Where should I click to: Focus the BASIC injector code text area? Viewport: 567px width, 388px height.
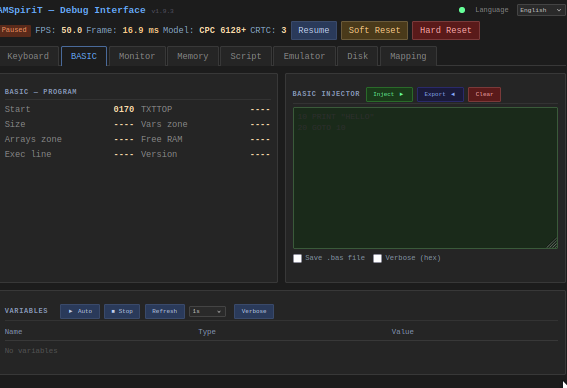point(425,178)
